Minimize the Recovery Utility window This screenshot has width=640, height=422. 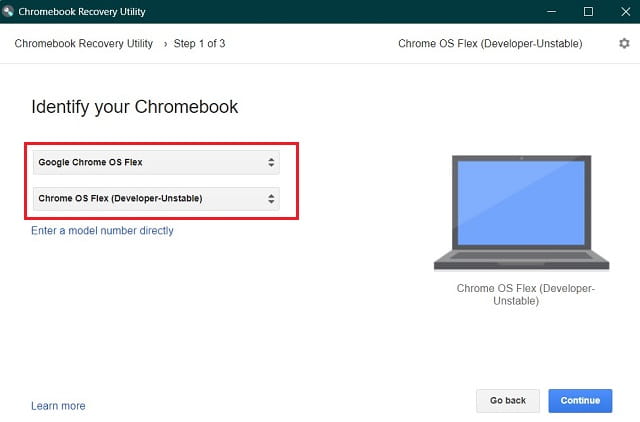[x=551, y=11]
